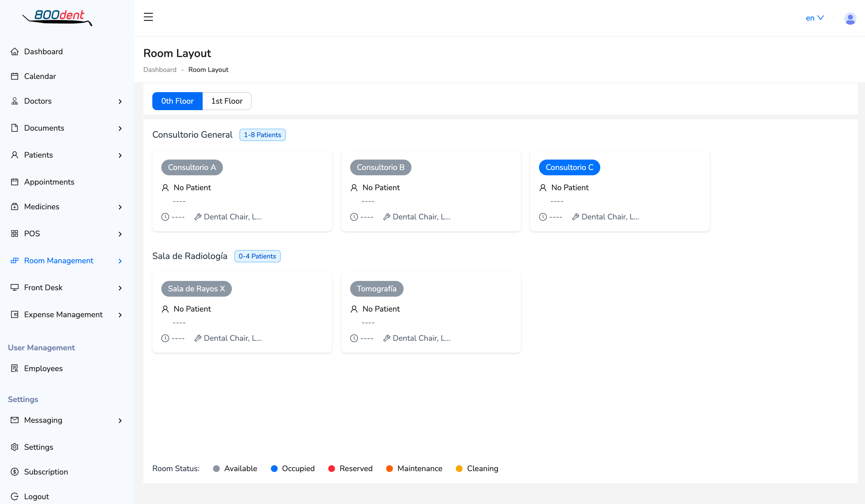Click the Occupied blue status swatch

pyautogui.click(x=274, y=469)
